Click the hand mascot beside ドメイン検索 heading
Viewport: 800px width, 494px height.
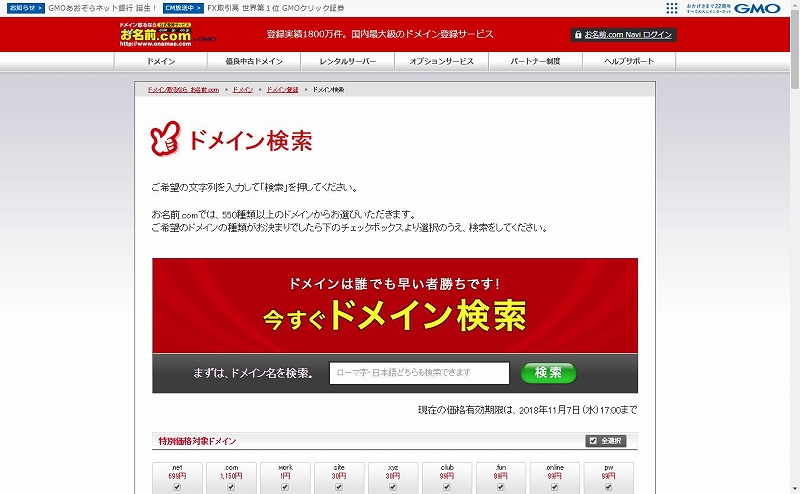click(165, 138)
